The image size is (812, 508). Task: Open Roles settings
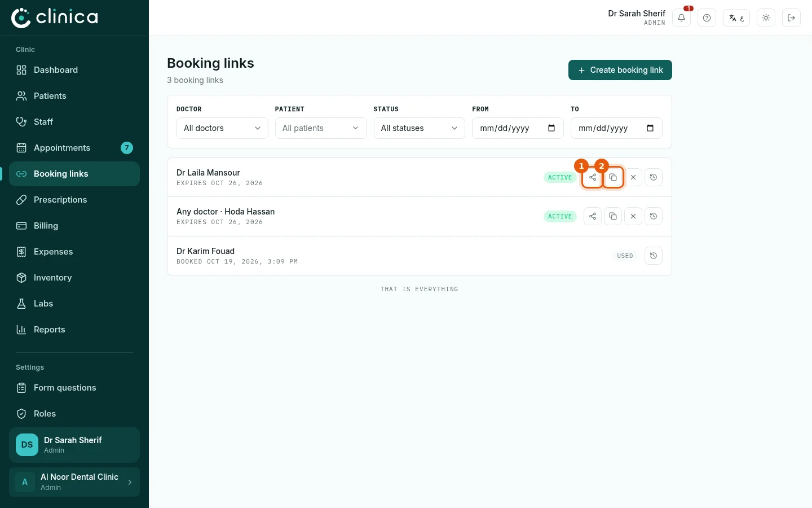pyautogui.click(x=74, y=414)
